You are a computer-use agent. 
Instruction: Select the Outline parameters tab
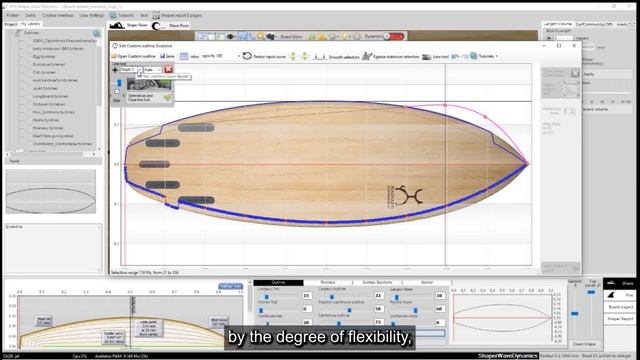[278, 282]
